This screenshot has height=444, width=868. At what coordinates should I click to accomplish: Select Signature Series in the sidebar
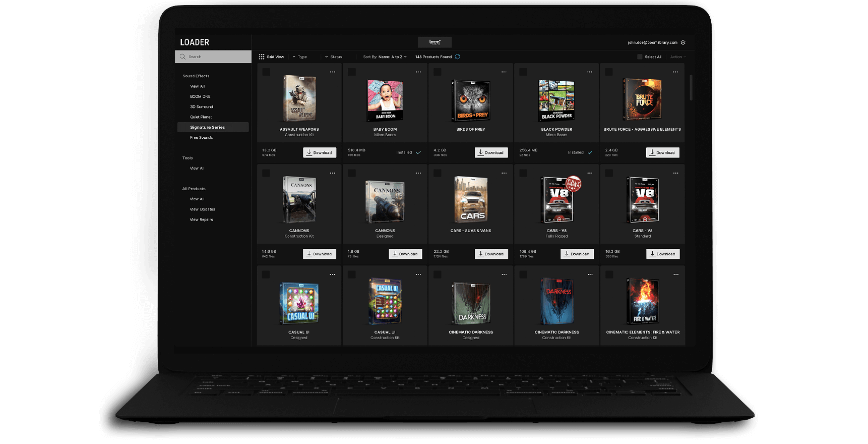207,127
